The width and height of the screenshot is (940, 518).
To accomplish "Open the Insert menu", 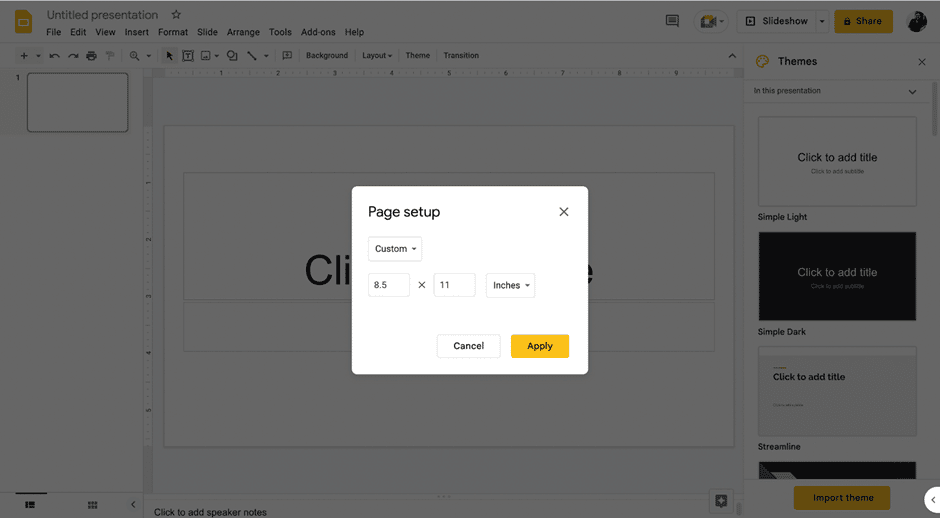I will click(137, 32).
